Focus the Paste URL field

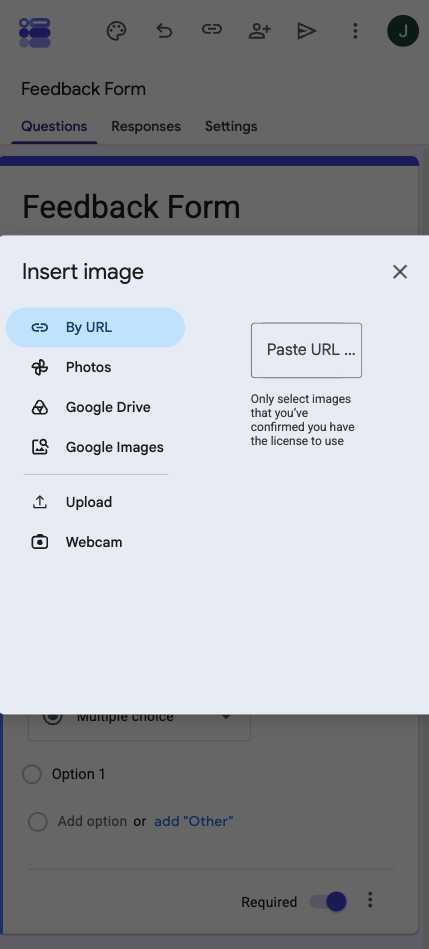point(306,350)
